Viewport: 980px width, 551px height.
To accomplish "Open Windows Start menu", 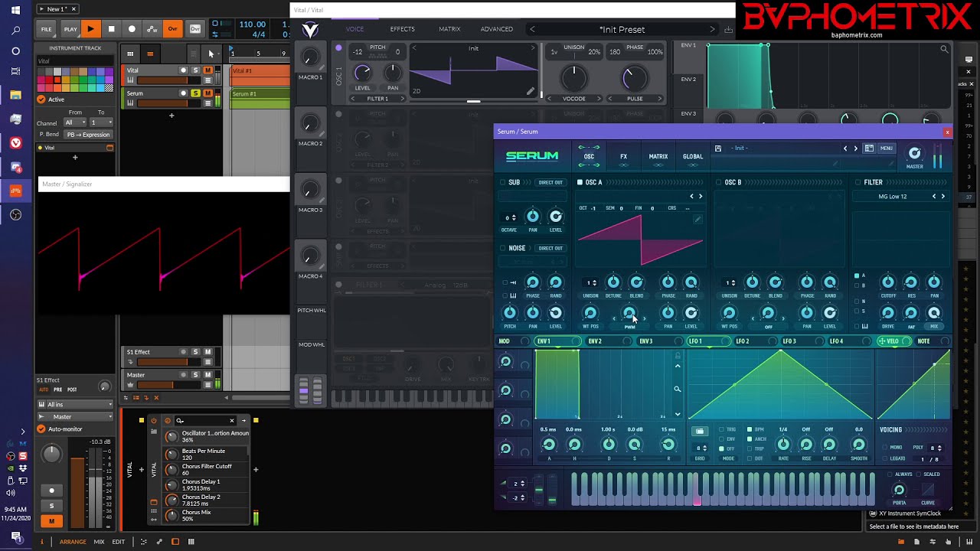I will (15, 11).
